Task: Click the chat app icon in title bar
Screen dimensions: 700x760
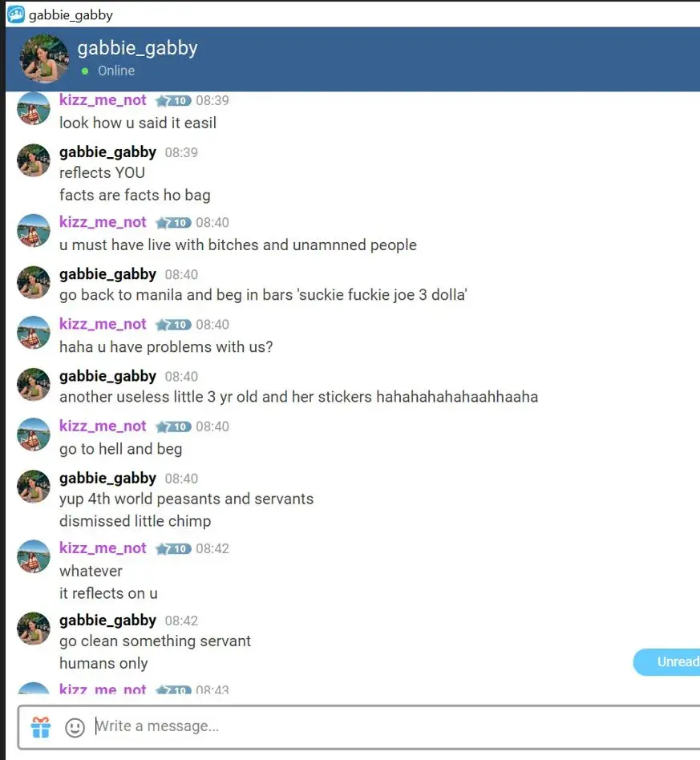Action: pos(15,14)
